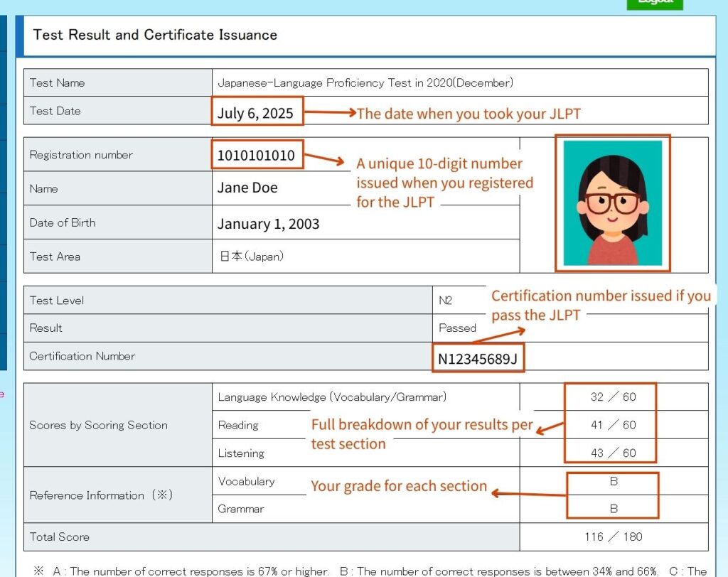Select the test date July 6, 2025
Viewport: 728px width, 577px height.
coord(255,113)
